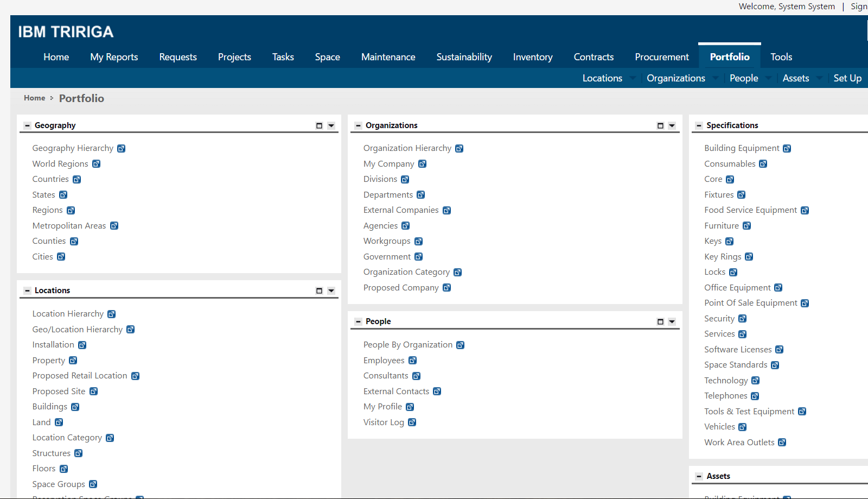Open Locations section options dropdown arrow
868x499 pixels.
(x=331, y=290)
